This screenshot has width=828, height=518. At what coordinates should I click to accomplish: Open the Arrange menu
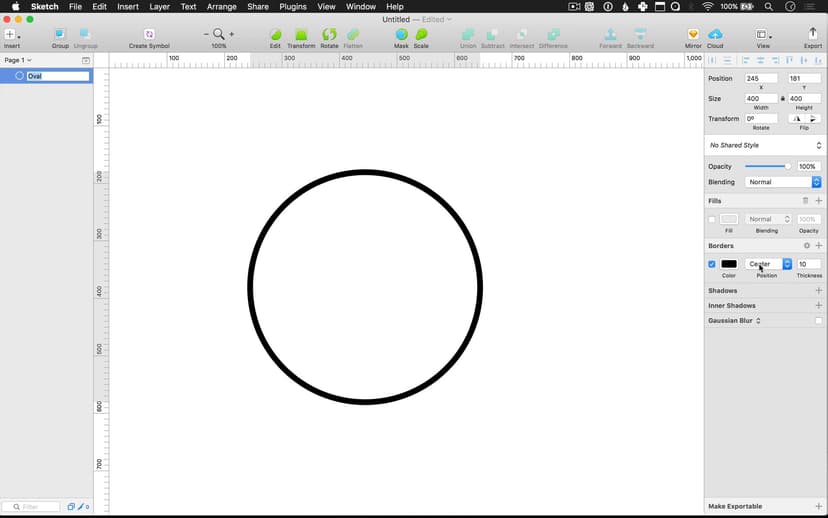coord(221,7)
